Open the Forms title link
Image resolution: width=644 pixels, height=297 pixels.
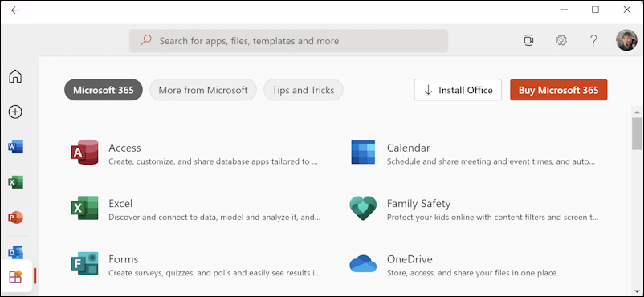pos(123,259)
